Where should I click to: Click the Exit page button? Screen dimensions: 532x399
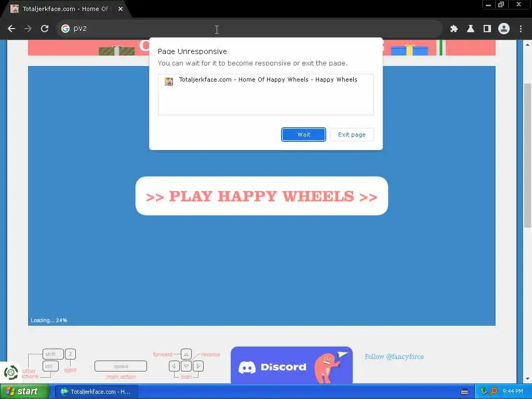click(x=352, y=135)
